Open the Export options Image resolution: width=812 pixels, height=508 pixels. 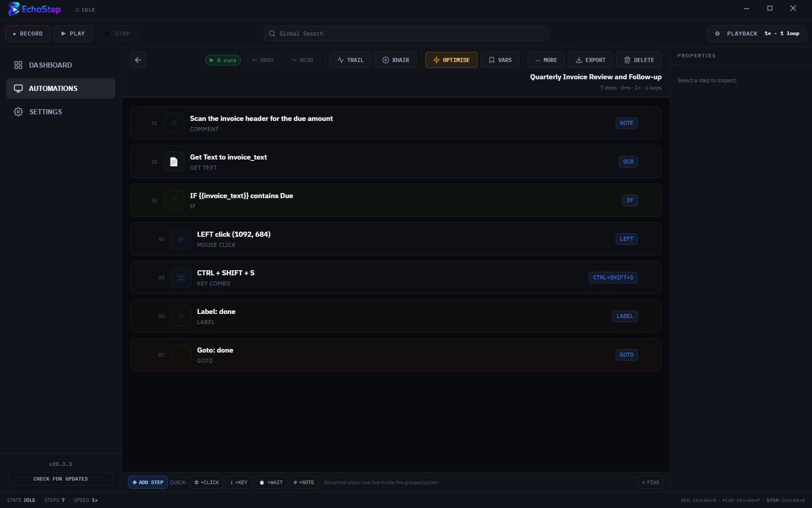coord(590,60)
